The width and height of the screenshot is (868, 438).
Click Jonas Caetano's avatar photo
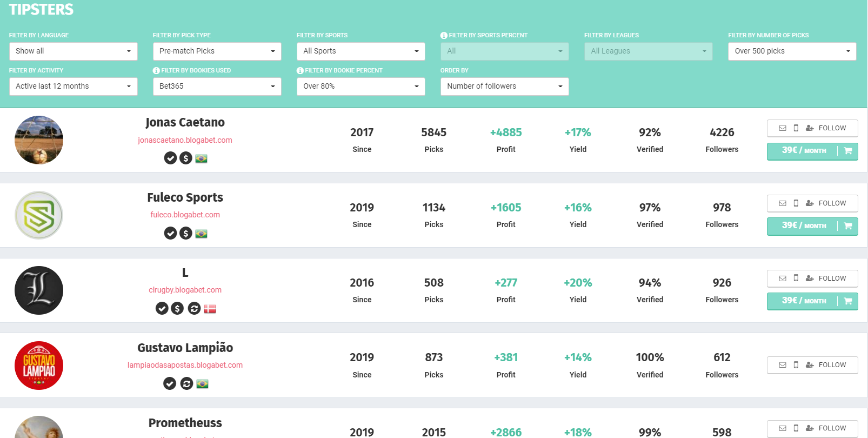point(39,140)
